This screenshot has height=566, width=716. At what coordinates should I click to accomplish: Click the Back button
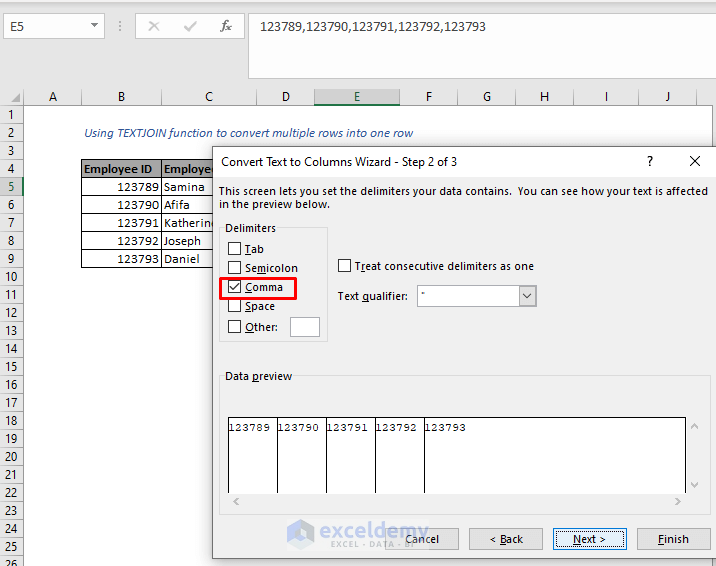[506, 540]
